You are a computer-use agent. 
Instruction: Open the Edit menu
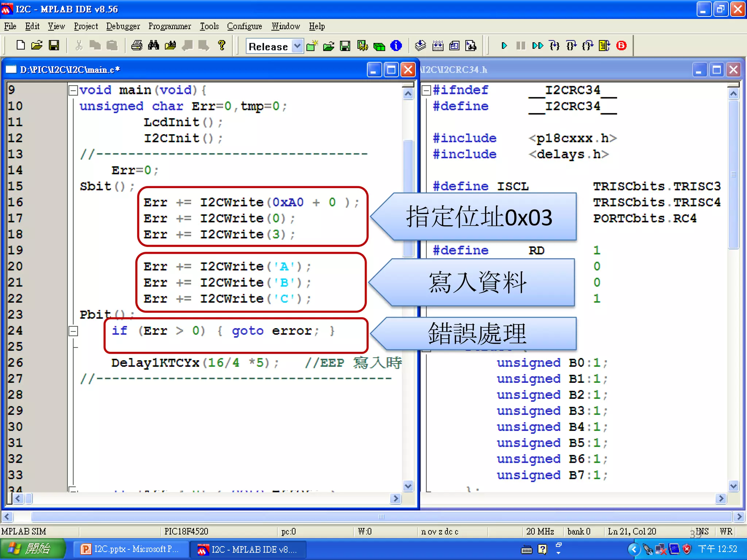click(32, 26)
